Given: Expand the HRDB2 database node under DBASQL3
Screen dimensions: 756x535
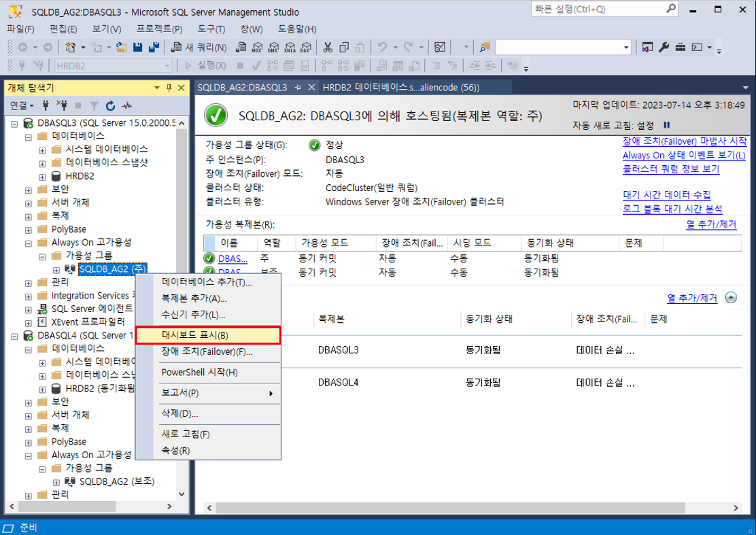Looking at the screenshot, I should pos(42,177).
